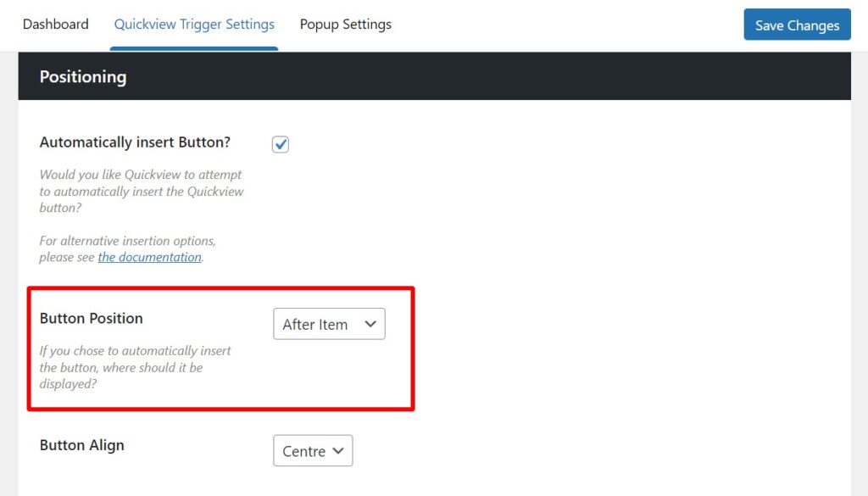Click the Button Position help description text
868x496 pixels.
click(135, 367)
